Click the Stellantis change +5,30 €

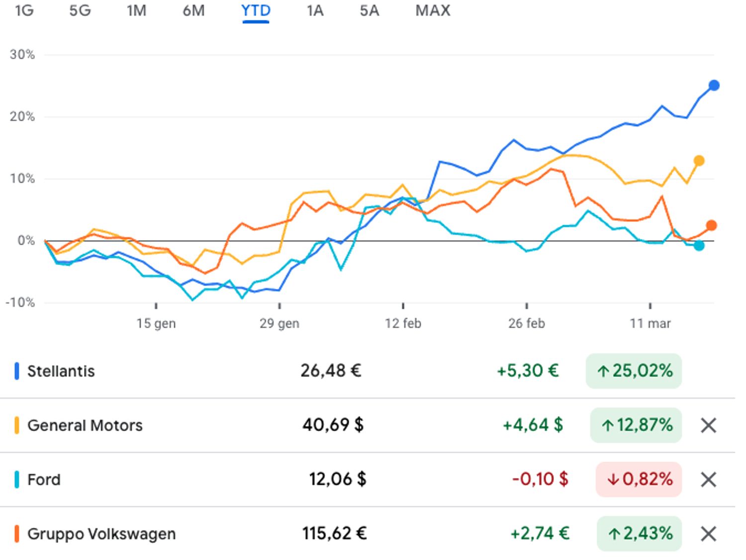(528, 371)
